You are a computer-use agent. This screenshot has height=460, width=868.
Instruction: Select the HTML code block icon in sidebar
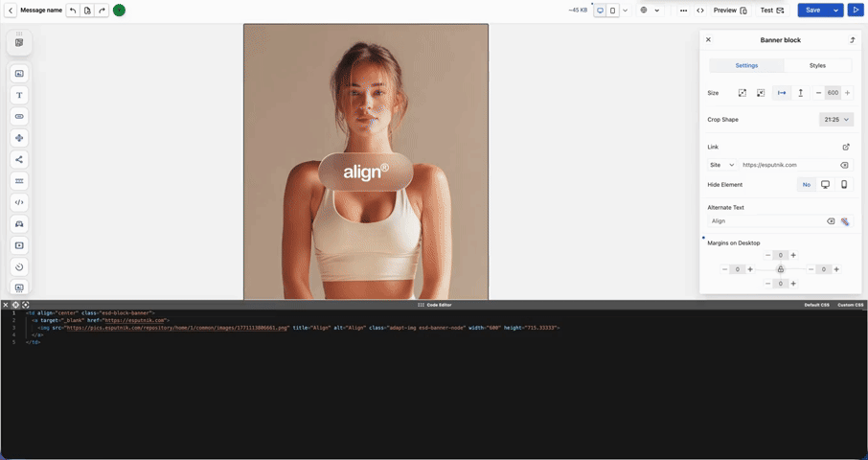tap(19, 202)
